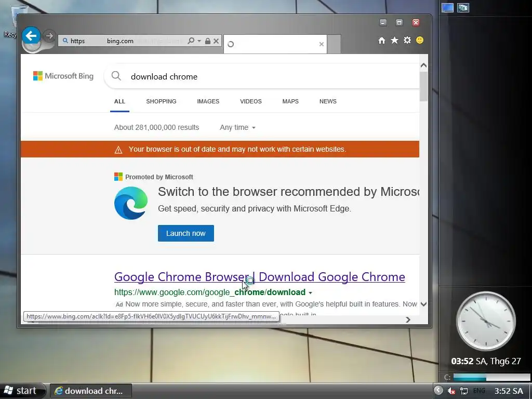Click the vertical scrollbar thumb

pos(423,86)
